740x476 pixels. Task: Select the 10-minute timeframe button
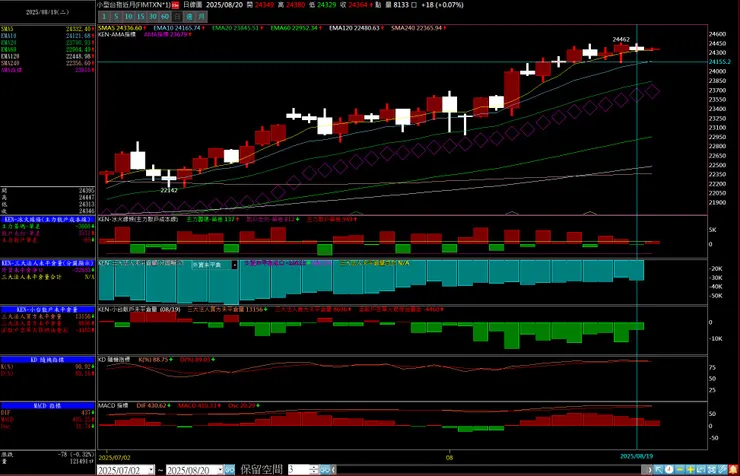tap(128, 17)
